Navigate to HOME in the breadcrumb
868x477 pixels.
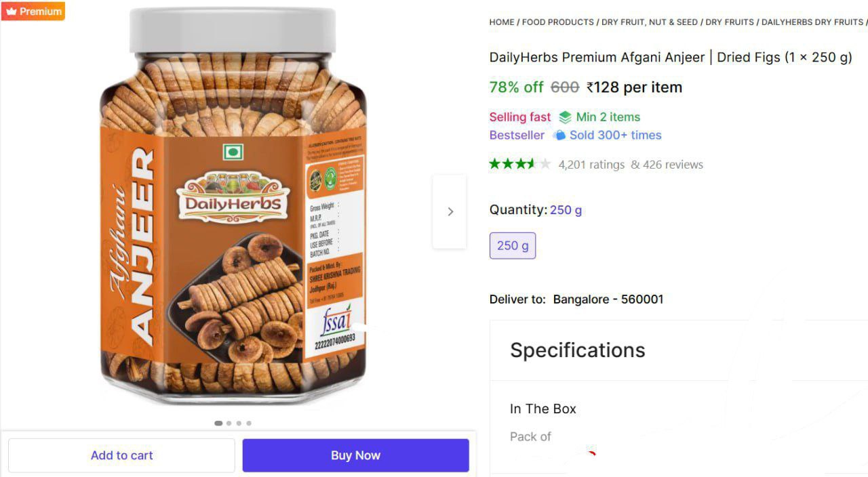click(x=501, y=22)
